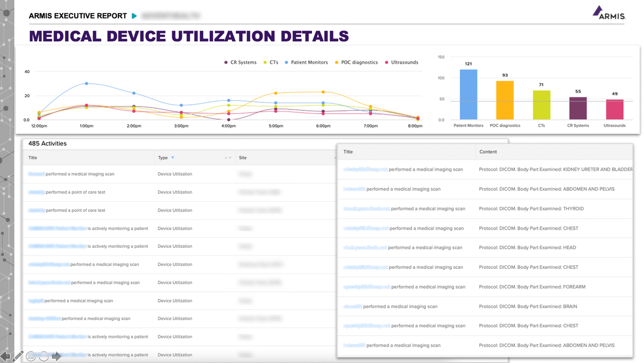Click the gray back arrow in the bottom corner
The height and width of the screenshot is (363, 644).
tap(5, 355)
